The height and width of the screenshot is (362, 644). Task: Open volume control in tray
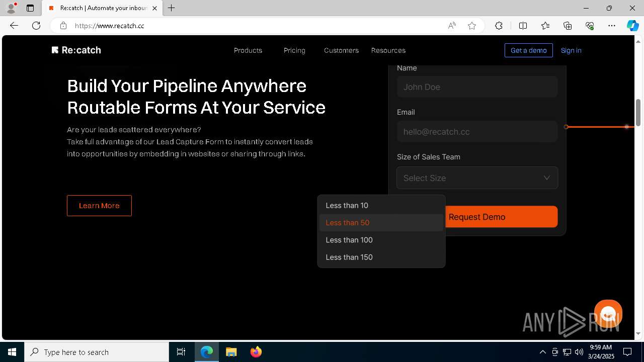click(x=579, y=352)
